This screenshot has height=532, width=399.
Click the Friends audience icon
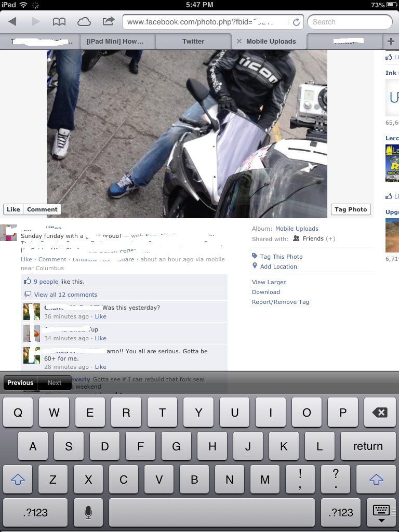[296, 238]
